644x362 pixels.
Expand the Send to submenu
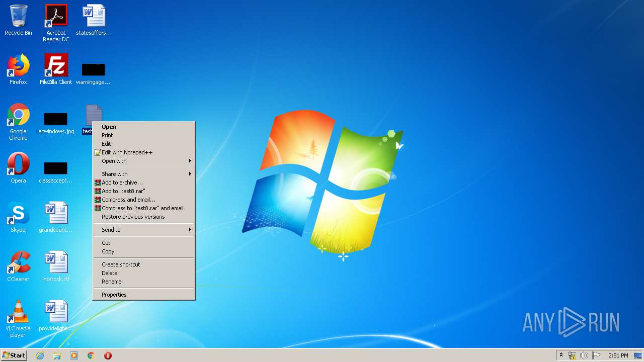pos(144,230)
